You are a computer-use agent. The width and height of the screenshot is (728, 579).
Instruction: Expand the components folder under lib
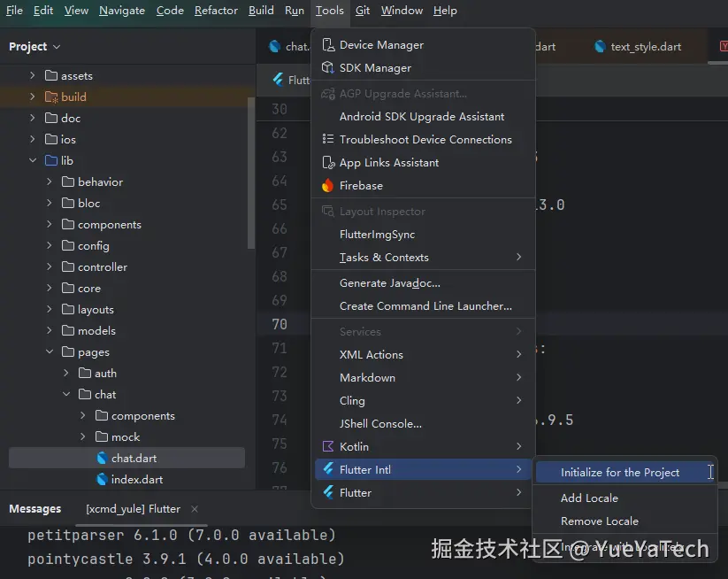point(50,225)
